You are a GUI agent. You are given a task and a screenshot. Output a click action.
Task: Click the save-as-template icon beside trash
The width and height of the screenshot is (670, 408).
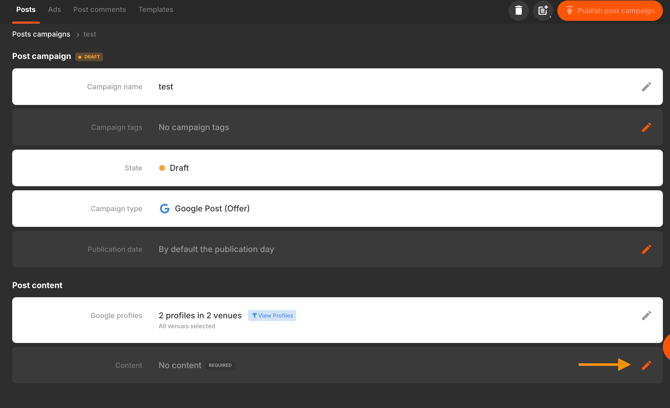click(x=543, y=11)
